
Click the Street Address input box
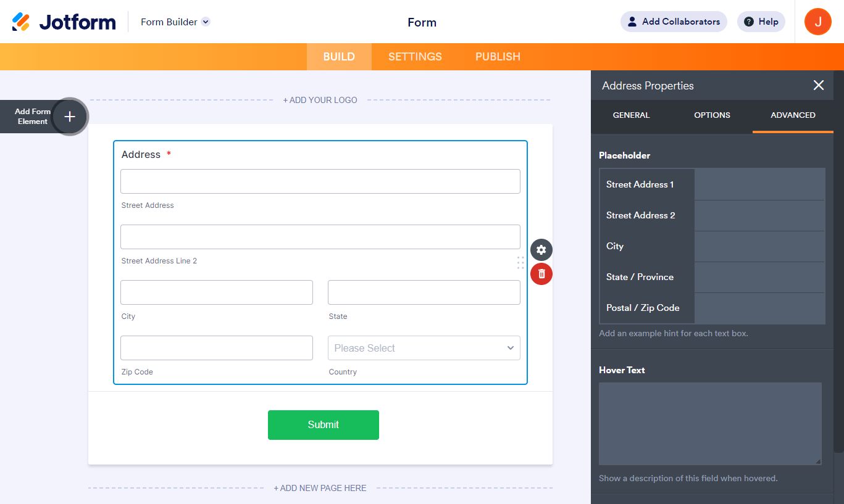(x=320, y=181)
